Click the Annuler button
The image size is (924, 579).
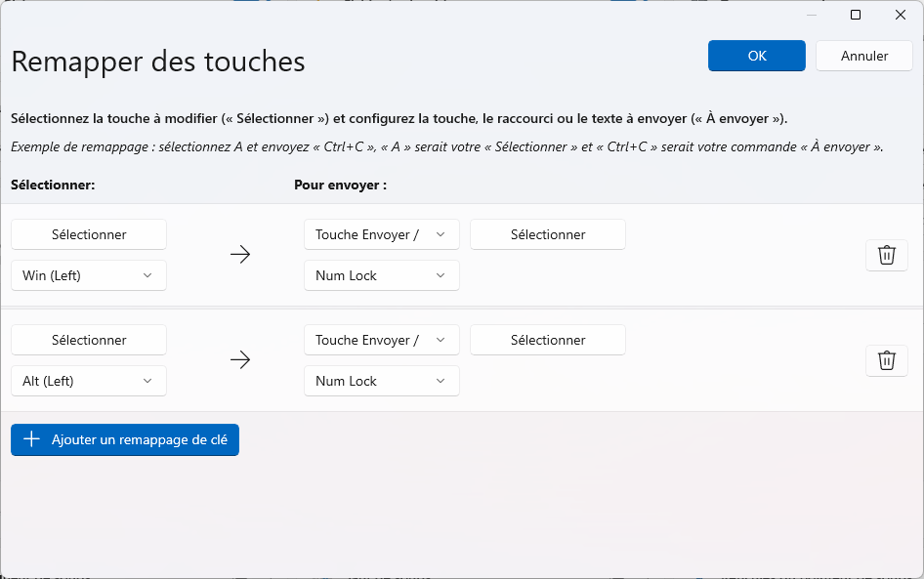pos(864,56)
